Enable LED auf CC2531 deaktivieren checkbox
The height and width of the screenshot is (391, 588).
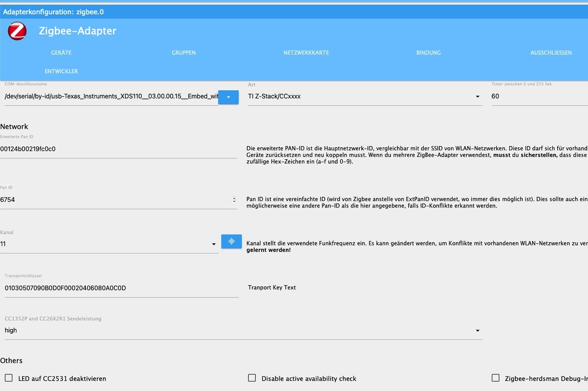(9, 378)
